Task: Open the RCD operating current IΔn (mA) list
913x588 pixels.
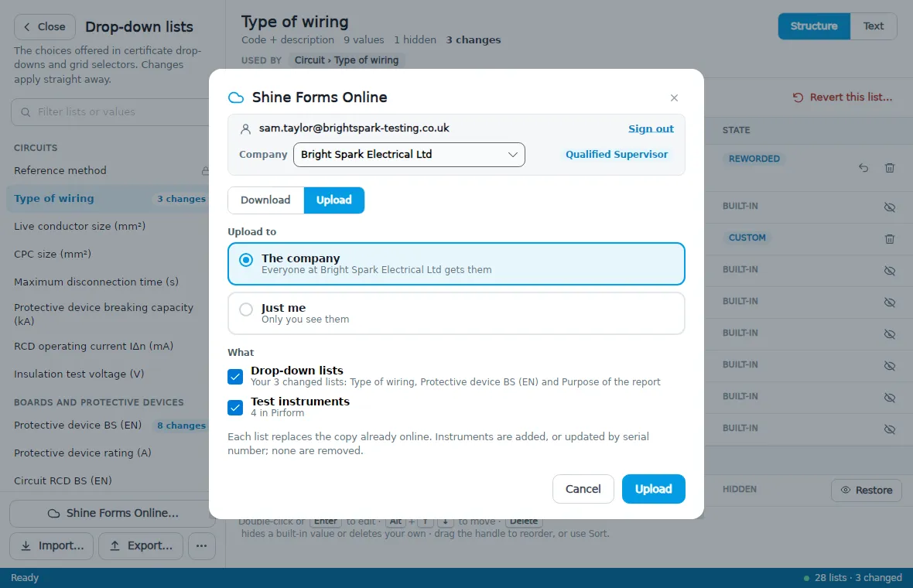Action: [110, 346]
